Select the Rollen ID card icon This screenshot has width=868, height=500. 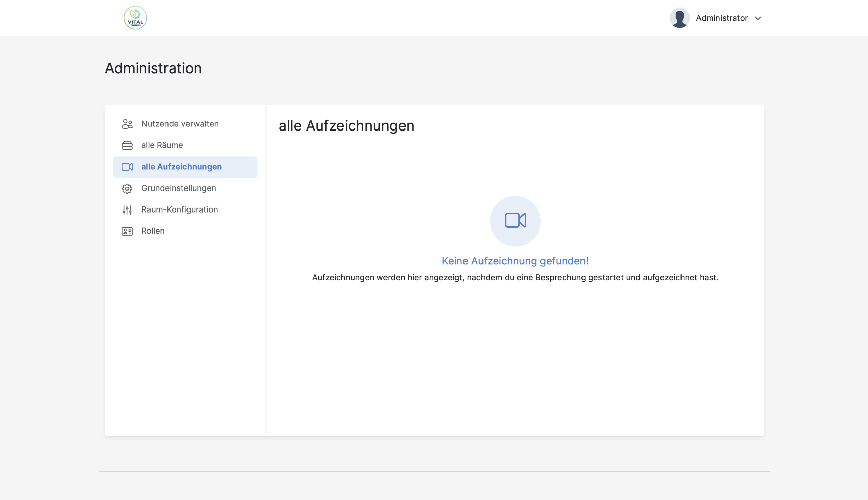pos(127,231)
